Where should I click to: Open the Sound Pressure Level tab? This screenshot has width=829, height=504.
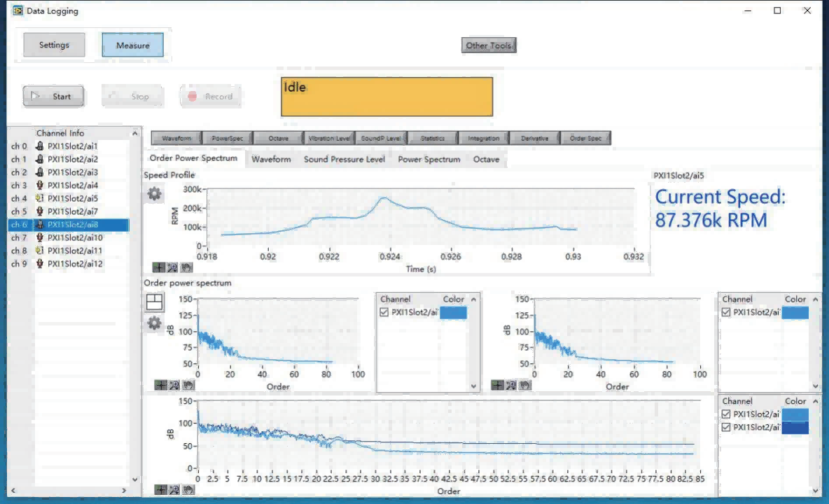tap(344, 159)
